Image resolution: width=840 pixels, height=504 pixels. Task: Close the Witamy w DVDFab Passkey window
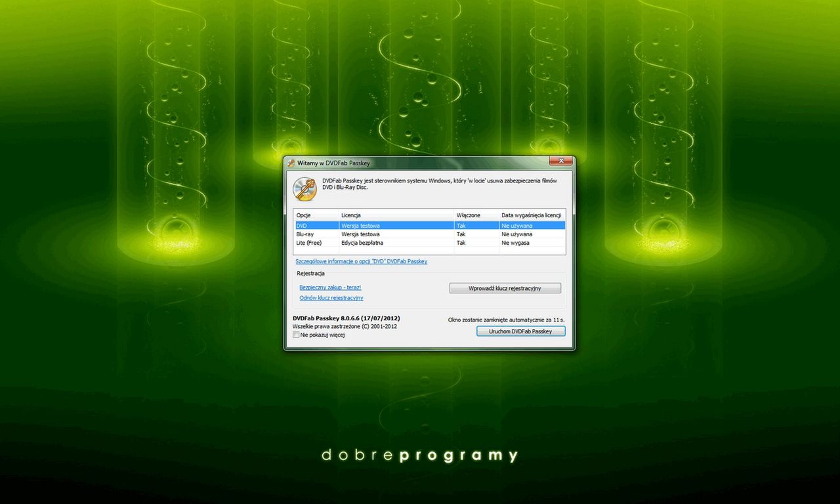(560, 161)
